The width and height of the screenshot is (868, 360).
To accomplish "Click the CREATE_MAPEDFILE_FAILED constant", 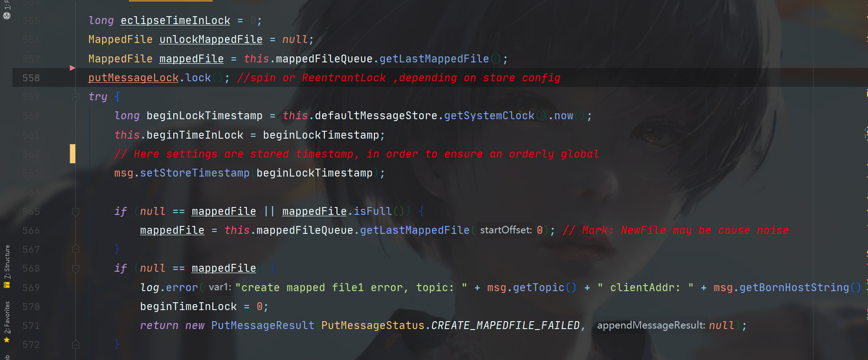I will pyautogui.click(x=505, y=326).
